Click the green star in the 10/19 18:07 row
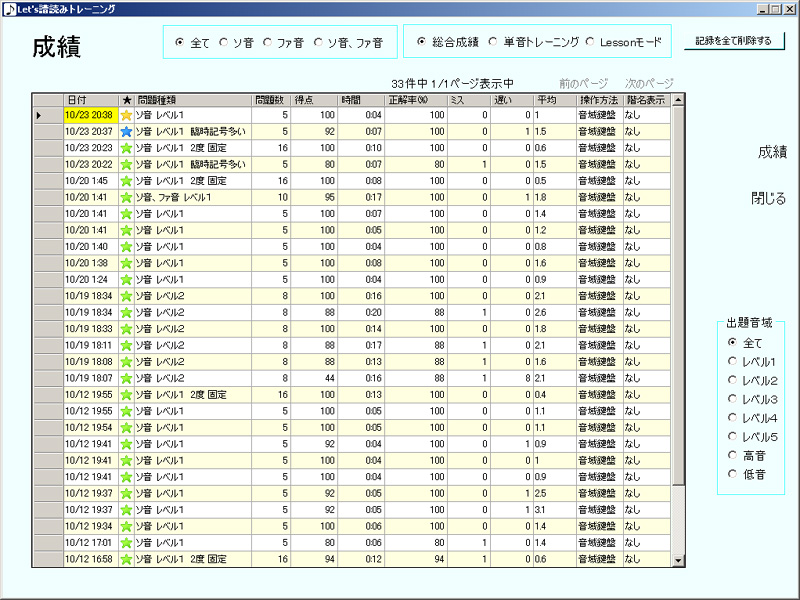Image resolution: width=800 pixels, height=600 pixels. [126, 379]
